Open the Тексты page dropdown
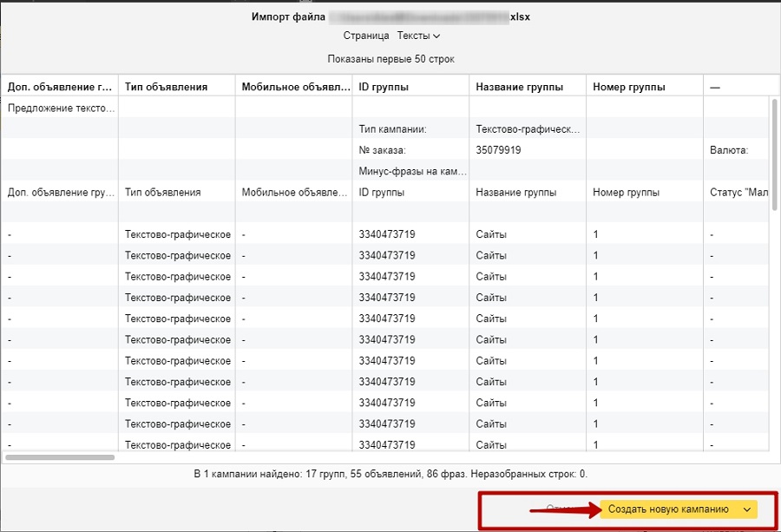781x532 pixels. pyautogui.click(x=418, y=36)
